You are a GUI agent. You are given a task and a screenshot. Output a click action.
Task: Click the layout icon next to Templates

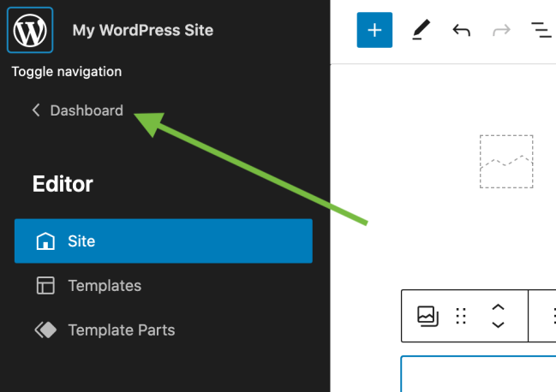(x=45, y=286)
